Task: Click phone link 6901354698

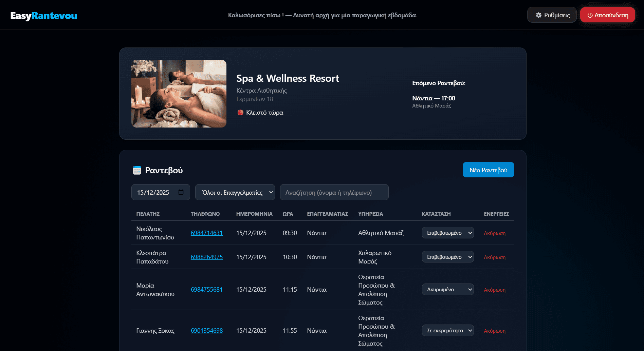Action: click(206, 330)
